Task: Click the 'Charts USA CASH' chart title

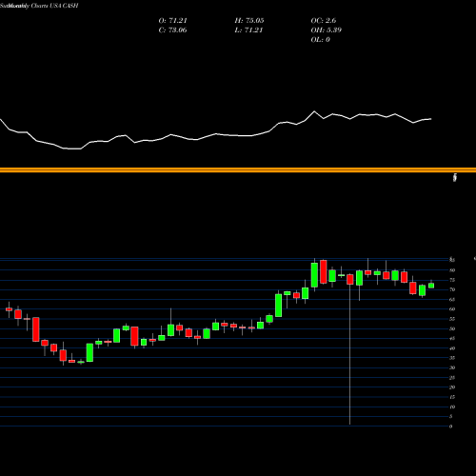Action: click(x=54, y=6)
